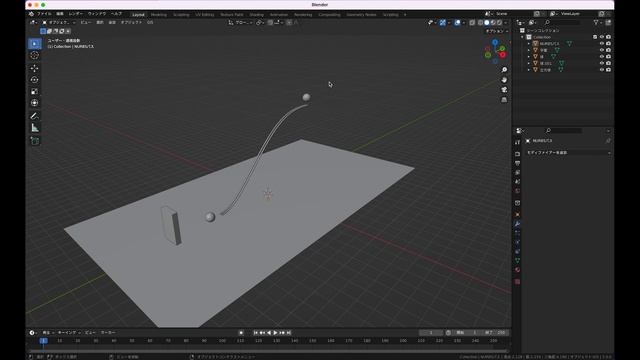Collapse the Collection tree in outliner

click(522, 37)
